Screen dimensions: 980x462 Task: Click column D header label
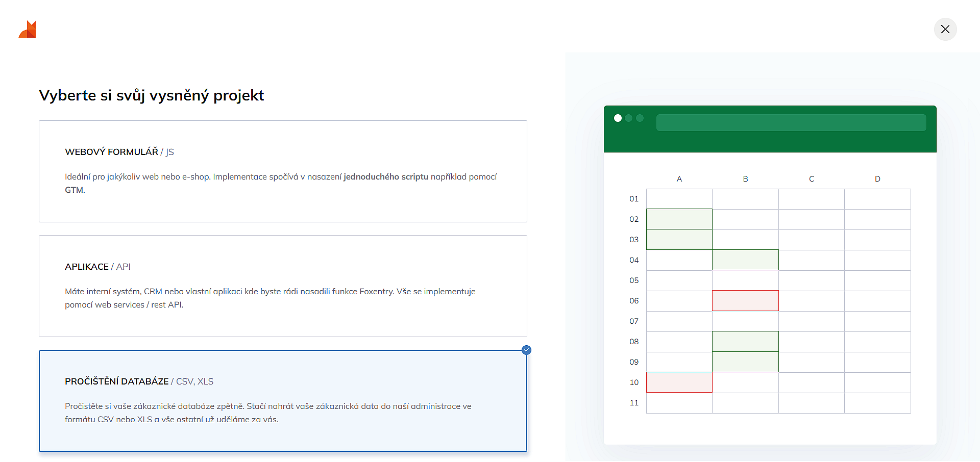coord(877,179)
